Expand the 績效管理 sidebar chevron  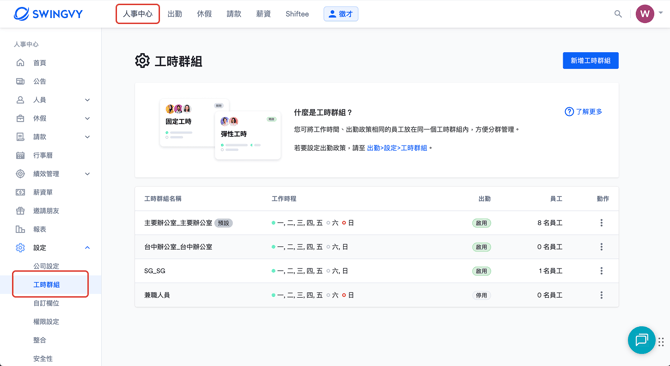point(87,174)
